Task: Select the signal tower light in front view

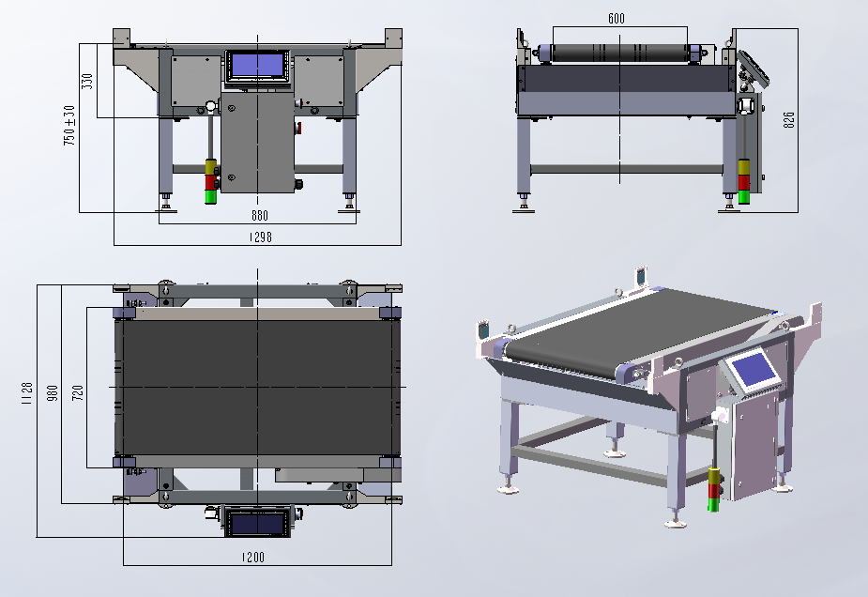Action: point(211,181)
